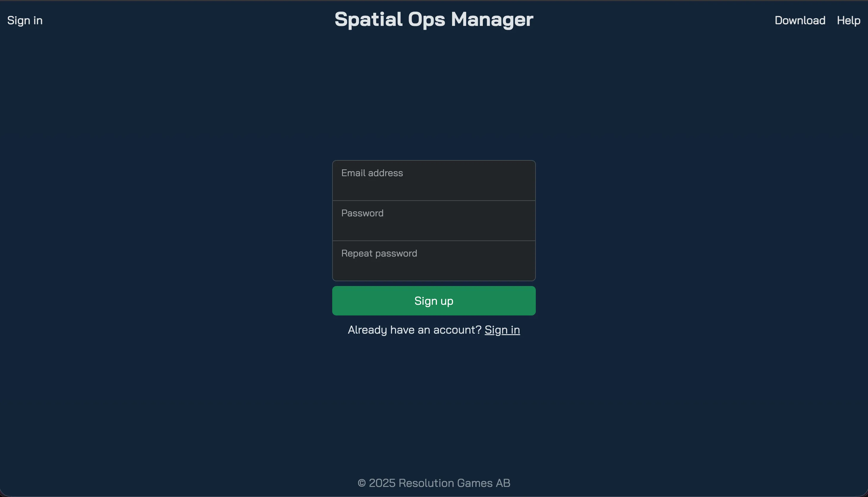Focus the Password field
868x497 pixels.
(434, 221)
